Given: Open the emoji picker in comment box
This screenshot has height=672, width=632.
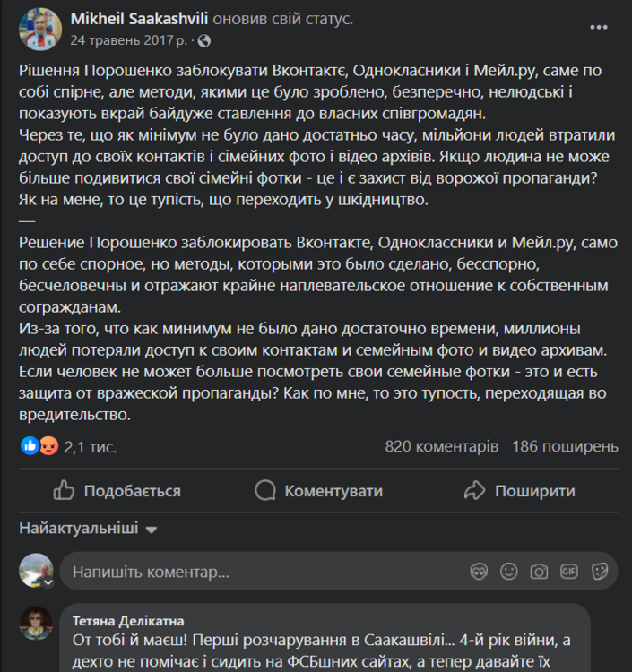Looking at the screenshot, I should coord(508,571).
